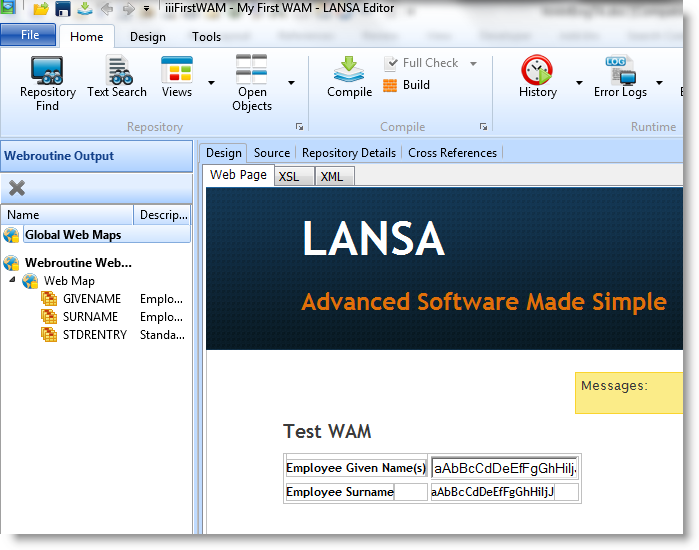
Task: Click the back arrow in quick access toolbar
Action: pyautogui.click(x=107, y=8)
